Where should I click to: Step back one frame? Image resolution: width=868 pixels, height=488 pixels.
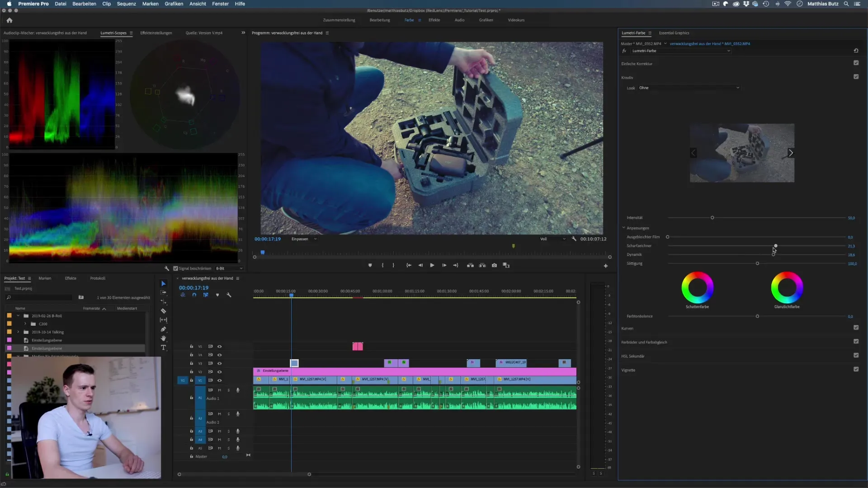click(420, 265)
